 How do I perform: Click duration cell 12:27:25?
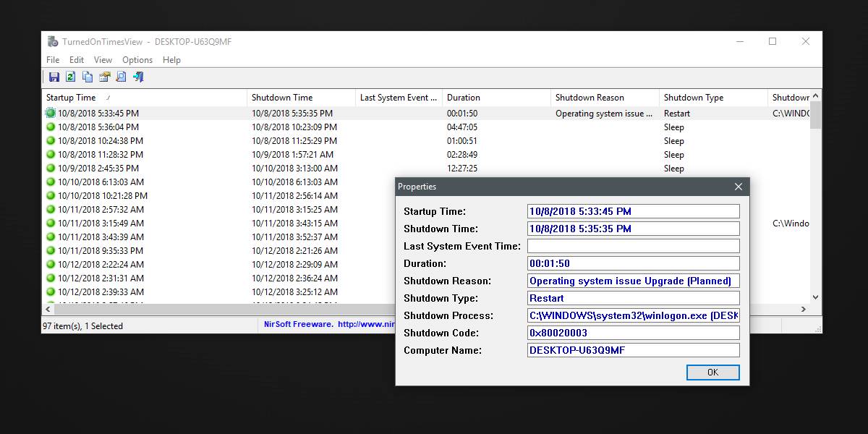462,168
